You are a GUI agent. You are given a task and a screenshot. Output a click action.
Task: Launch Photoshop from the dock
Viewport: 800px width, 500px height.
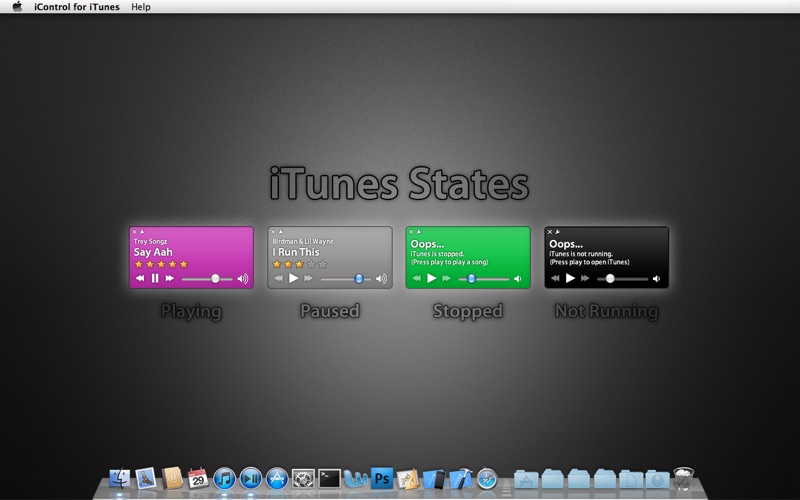(x=382, y=479)
